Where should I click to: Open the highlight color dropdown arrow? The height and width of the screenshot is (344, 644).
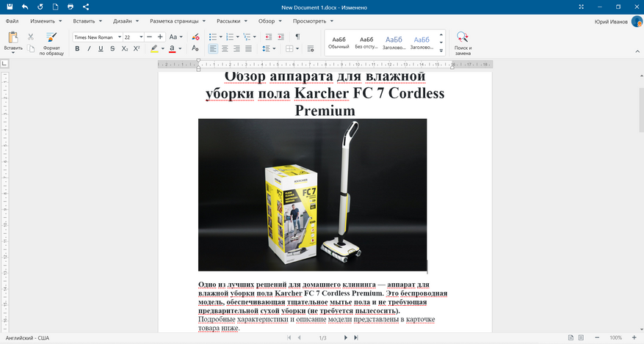click(162, 49)
